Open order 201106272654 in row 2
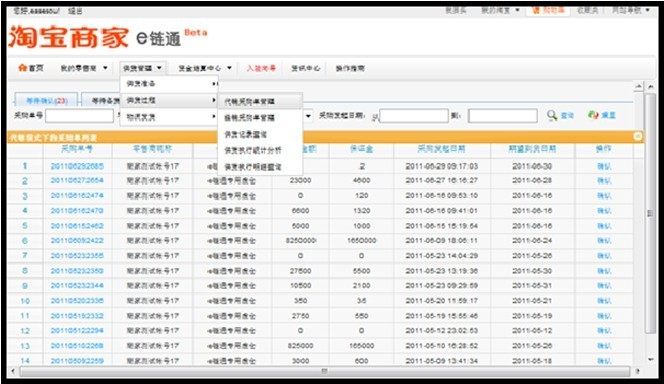The height and width of the screenshot is (384, 664). coord(77,180)
